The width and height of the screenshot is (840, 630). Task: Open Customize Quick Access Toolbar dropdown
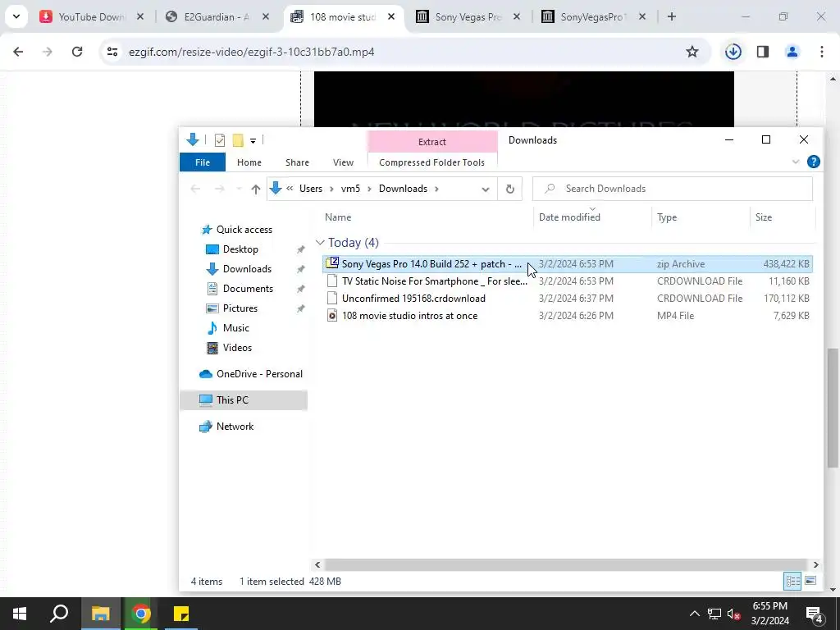coord(253,141)
